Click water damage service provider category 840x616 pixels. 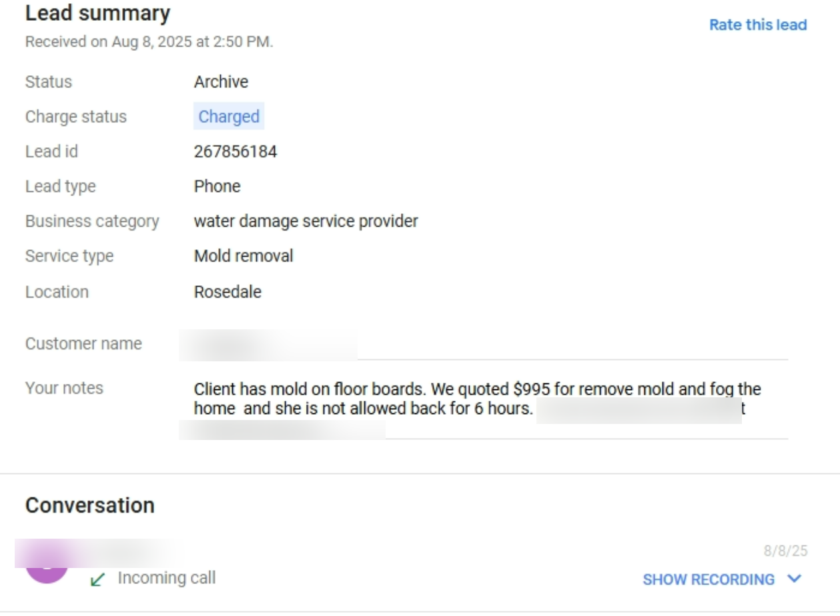[306, 221]
